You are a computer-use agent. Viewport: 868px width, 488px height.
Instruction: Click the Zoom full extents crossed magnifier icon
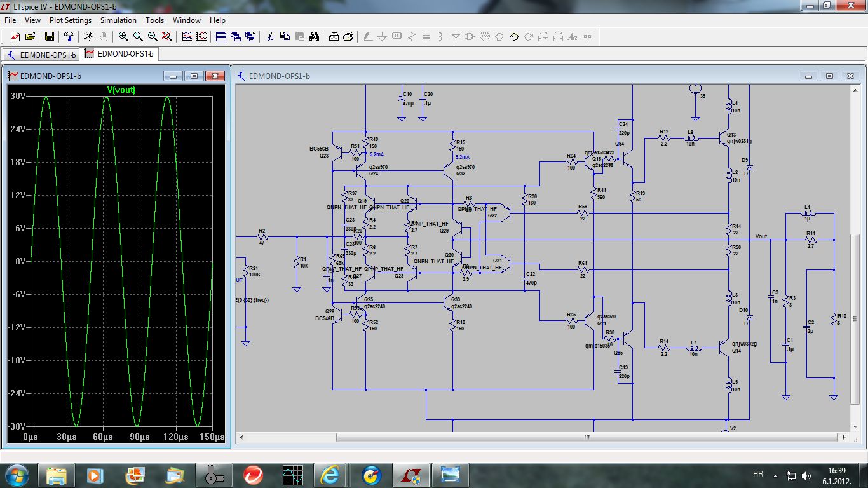click(x=167, y=37)
